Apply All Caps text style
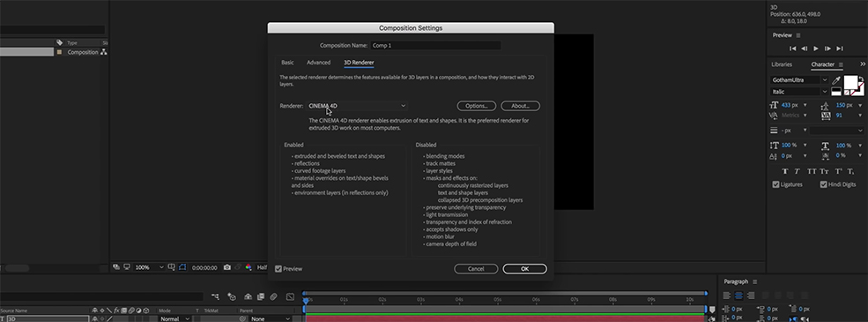The image size is (868, 322). point(812,171)
